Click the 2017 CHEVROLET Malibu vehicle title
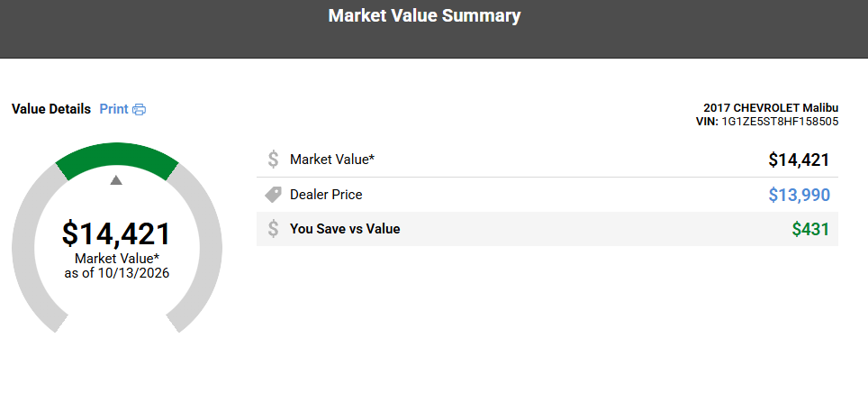868x402 pixels. tap(771, 107)
